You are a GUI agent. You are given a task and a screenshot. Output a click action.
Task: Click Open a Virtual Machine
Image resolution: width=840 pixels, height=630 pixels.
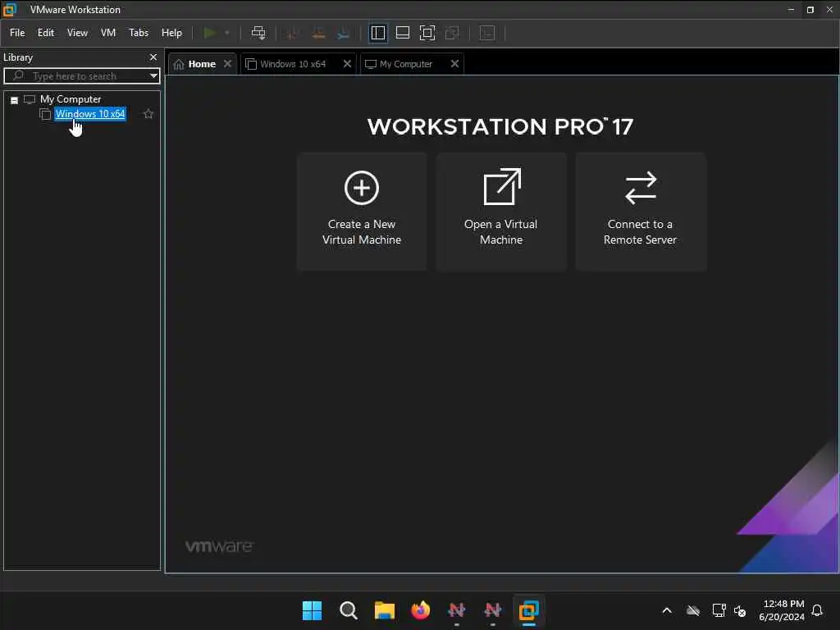[501, 212]
